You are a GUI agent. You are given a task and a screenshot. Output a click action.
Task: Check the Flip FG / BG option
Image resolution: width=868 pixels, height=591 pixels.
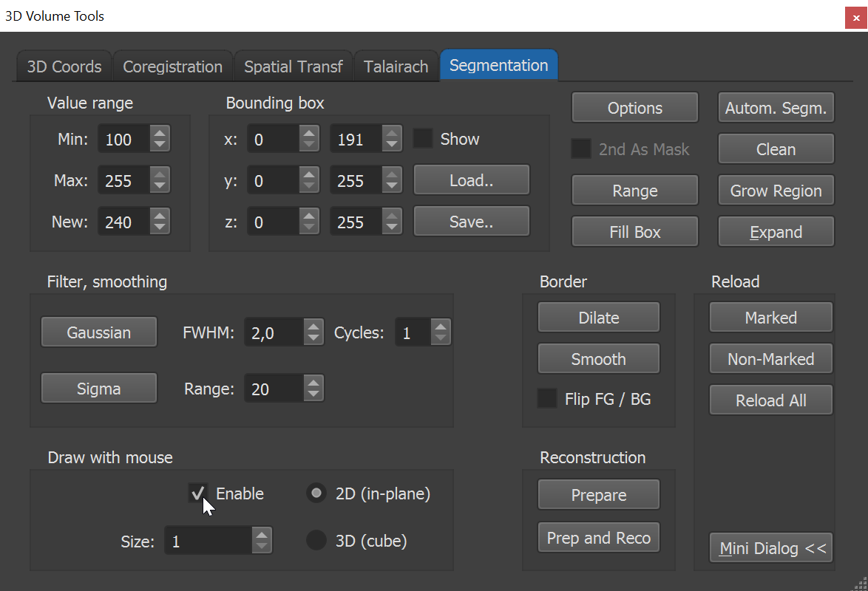pos(547,398)
